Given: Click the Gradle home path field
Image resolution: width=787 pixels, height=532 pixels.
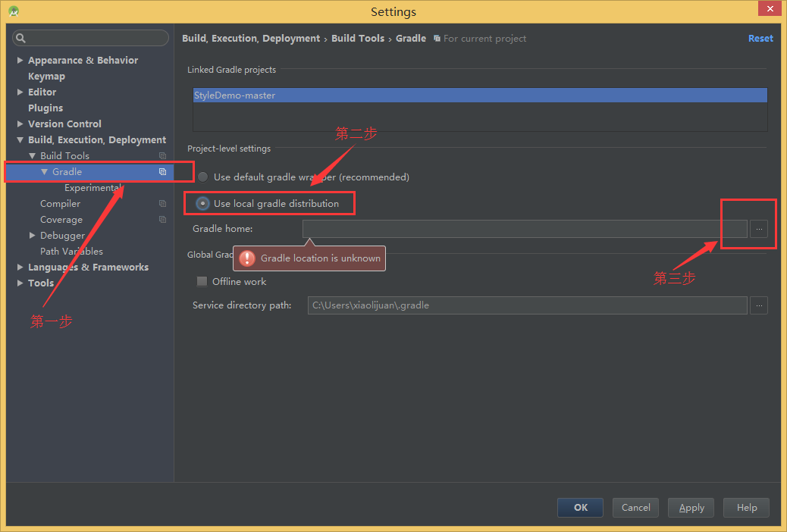Looking at the screenshot, I should coord(523,229).
